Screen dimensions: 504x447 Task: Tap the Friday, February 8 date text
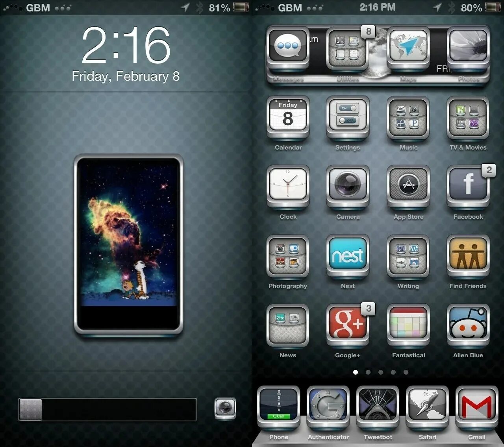(126, 76)
